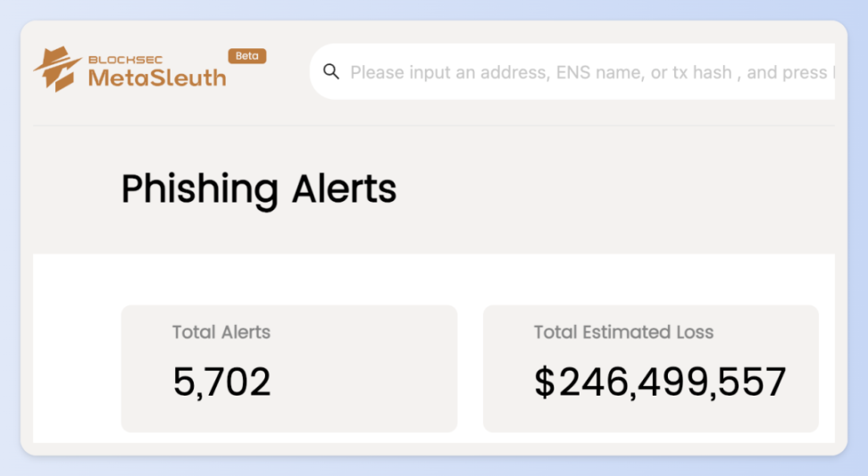Viewport: 868px width, 476px height.
Task: Click the 5,702 alerts count
Action: coord(221,382)
